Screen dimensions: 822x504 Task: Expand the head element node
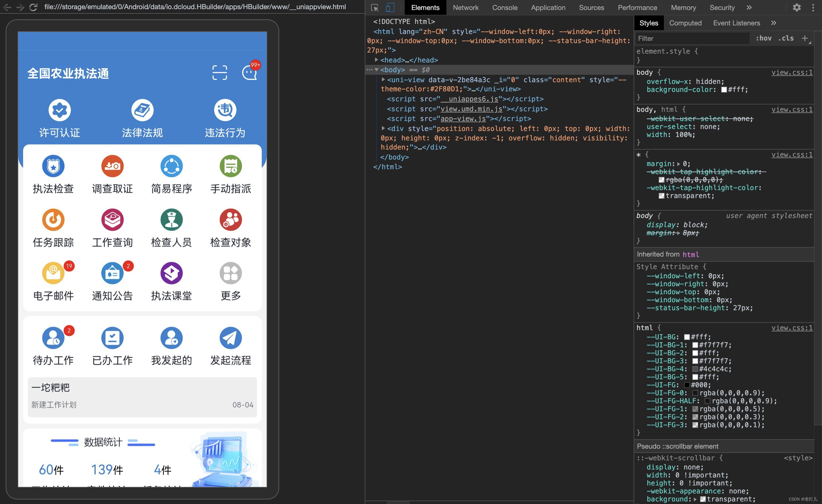tap(376, 60)
